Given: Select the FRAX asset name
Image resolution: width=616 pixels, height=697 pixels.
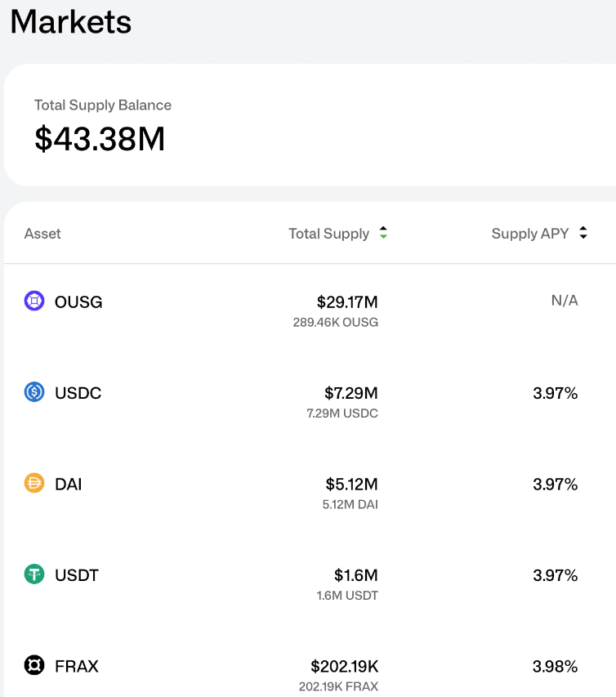Looking at the screenshot, I should (77, 667).
